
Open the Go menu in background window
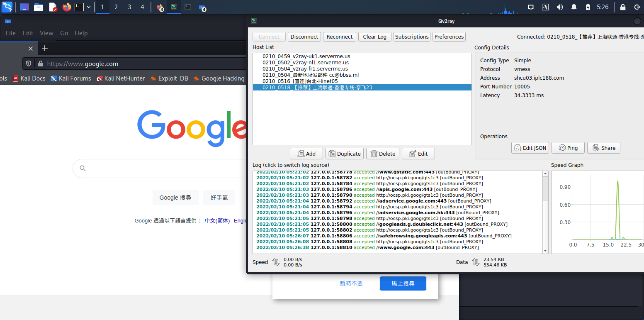[64, 33]
